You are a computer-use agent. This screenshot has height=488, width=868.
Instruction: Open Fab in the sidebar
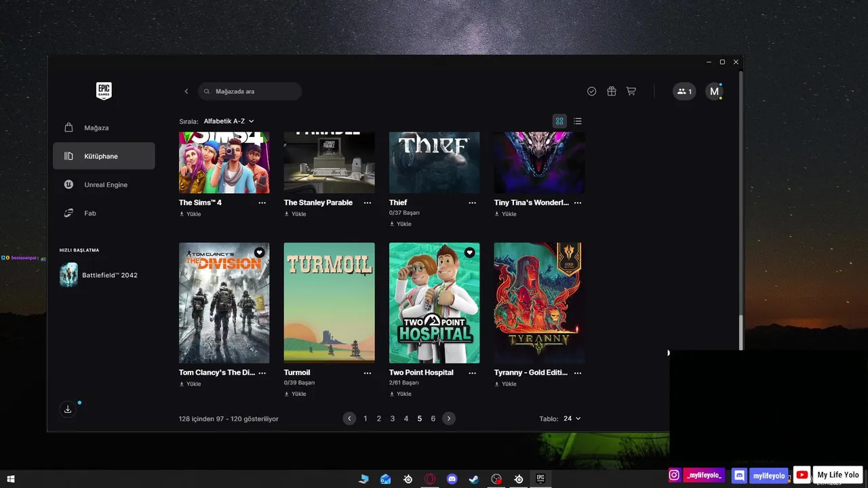coord(104,213)
